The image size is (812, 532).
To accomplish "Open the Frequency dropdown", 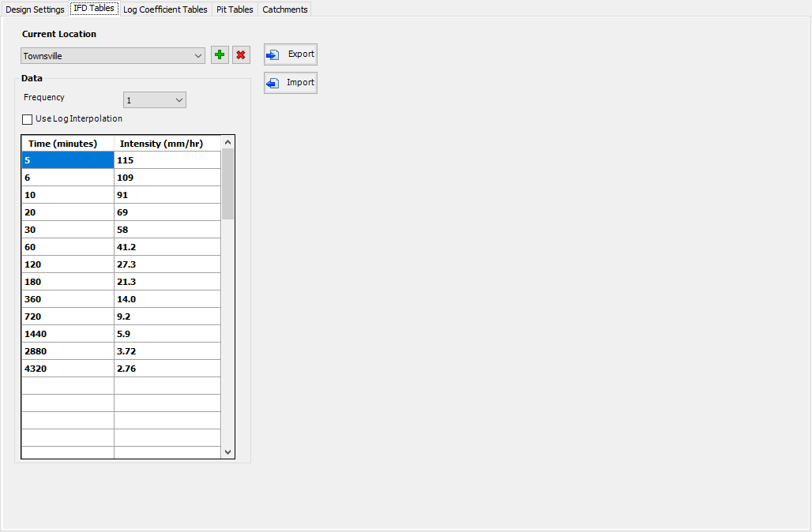I will click(x=181, y=99).
